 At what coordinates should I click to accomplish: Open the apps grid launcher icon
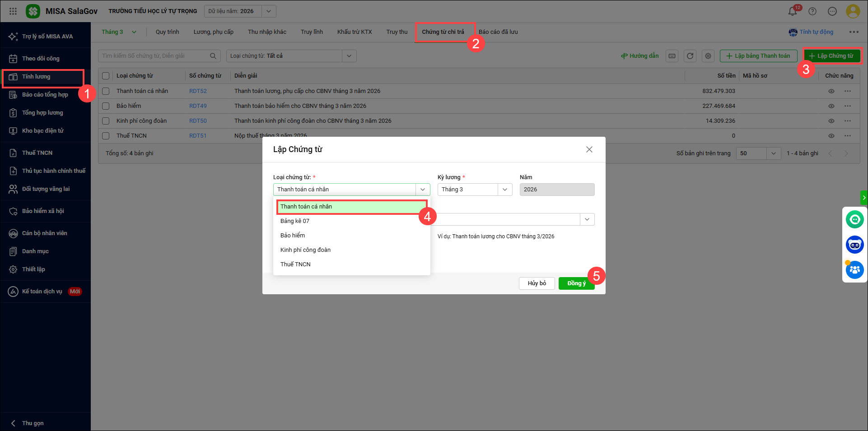coord(13,11)
